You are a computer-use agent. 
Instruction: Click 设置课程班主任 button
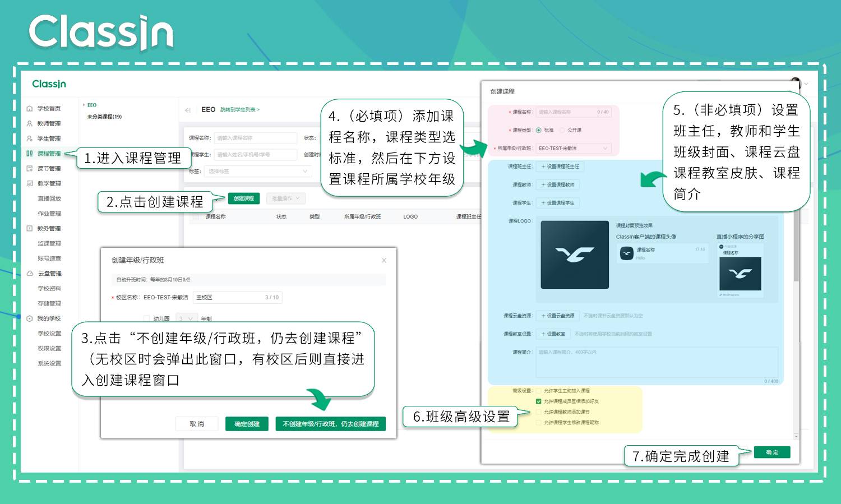point(561,167)
